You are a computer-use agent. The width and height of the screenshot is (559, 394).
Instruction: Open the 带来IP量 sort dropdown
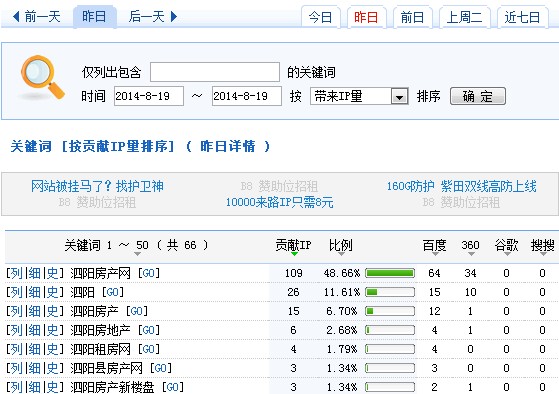pyautogui.click(x=359, y=96)
